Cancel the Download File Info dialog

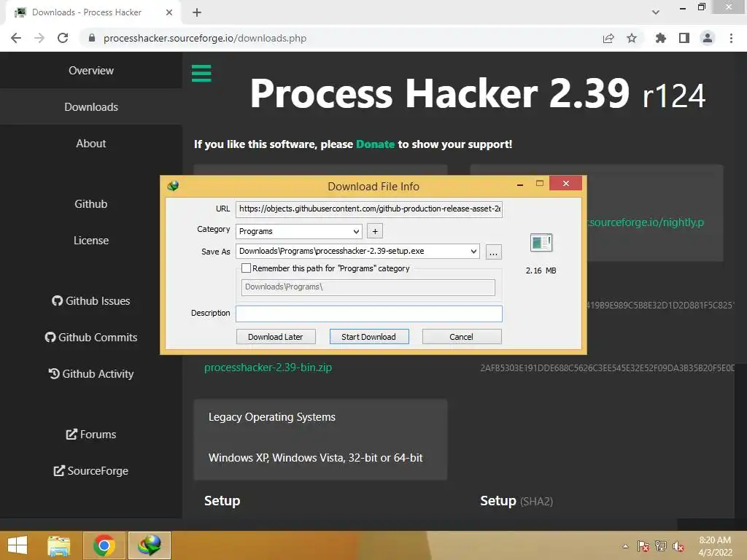pyautogui.click(x=461, y=337)
